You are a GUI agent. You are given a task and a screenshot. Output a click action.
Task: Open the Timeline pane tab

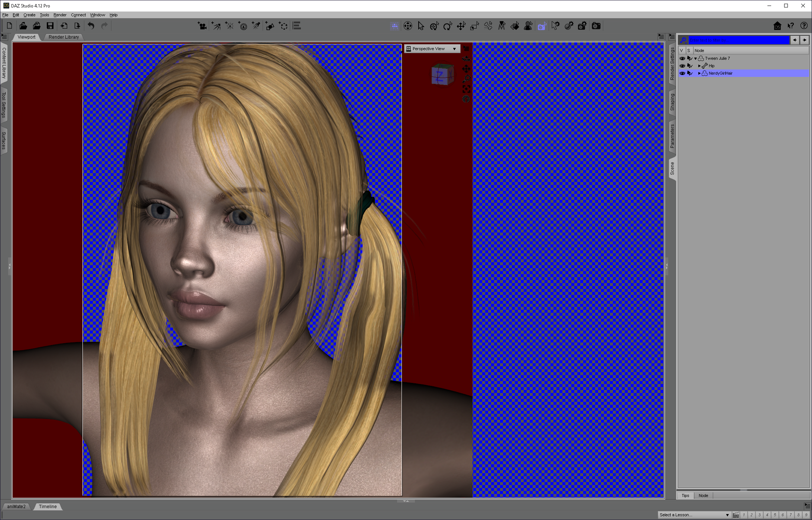48,506
